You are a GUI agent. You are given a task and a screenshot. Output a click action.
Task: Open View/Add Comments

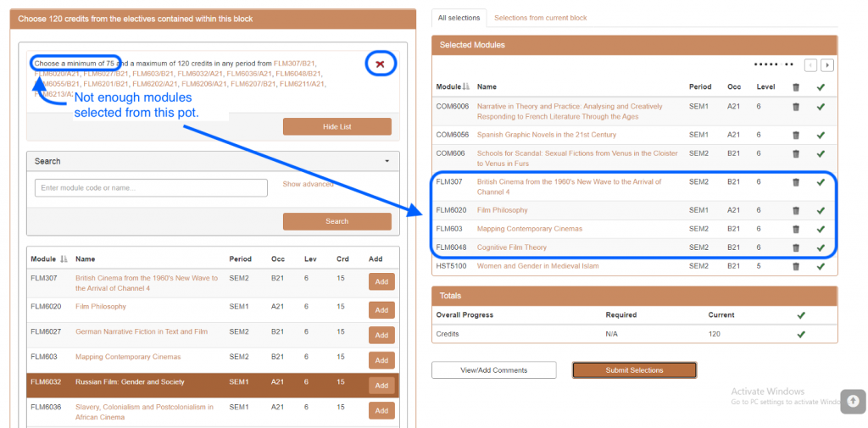pos(493,370)
